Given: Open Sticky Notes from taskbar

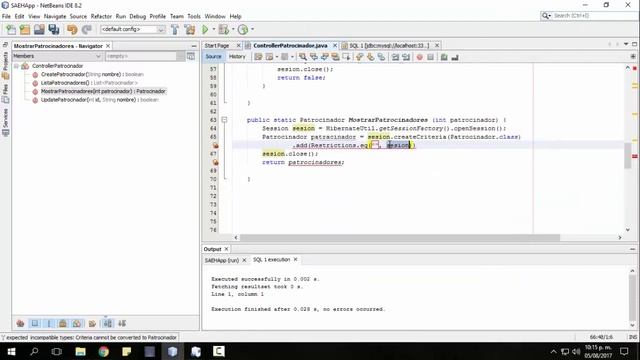Looking at the screenshot, I should pyautogui.click(x=127, y=351).
